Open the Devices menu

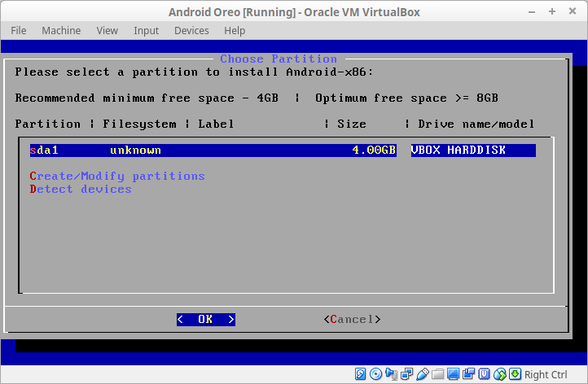[x=191, y=30]
